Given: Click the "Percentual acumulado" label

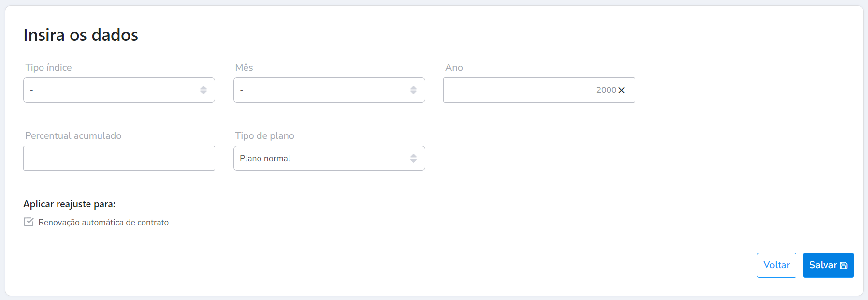Looking at the screenshot, I should (73, 136).
